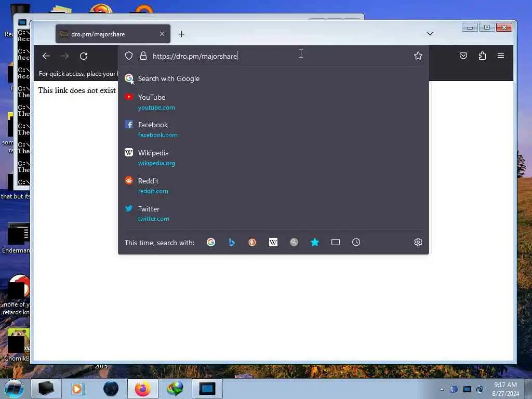Open the Wikipedia suggestion

273,158
